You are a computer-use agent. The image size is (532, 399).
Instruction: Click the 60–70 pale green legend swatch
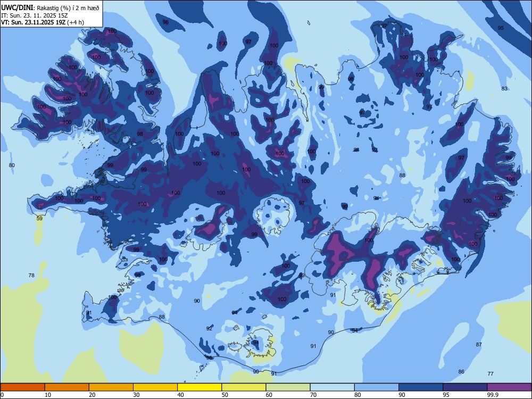click(x=288, y=387)
